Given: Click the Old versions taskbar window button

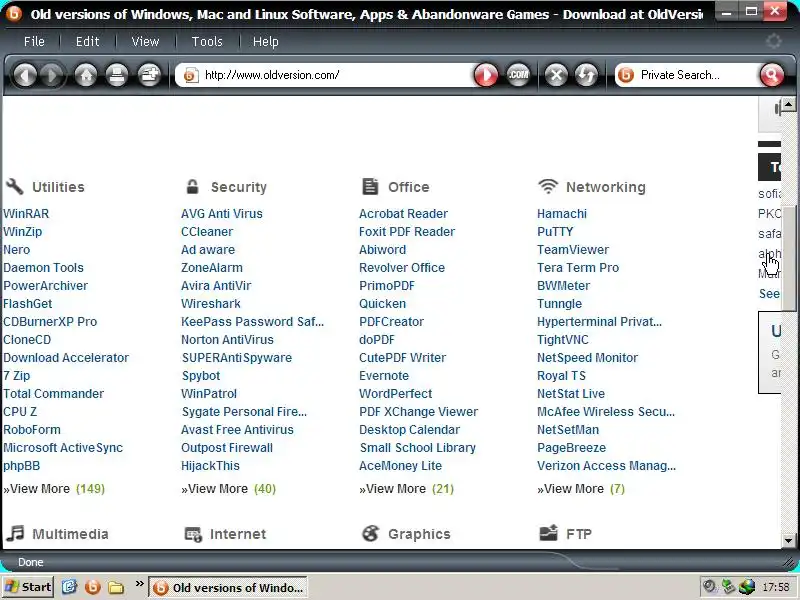Looking at the screenshot, I should click(x=228, y=588).
